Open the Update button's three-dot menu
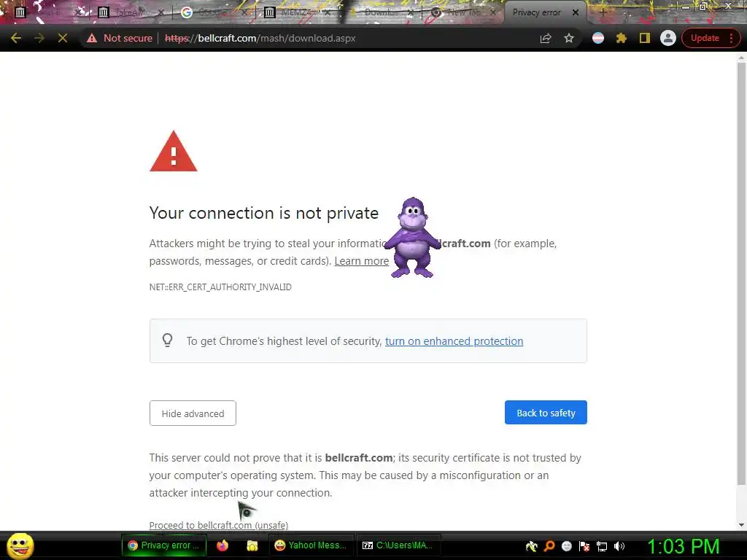 pyautogui.click(x=731, y=38)
